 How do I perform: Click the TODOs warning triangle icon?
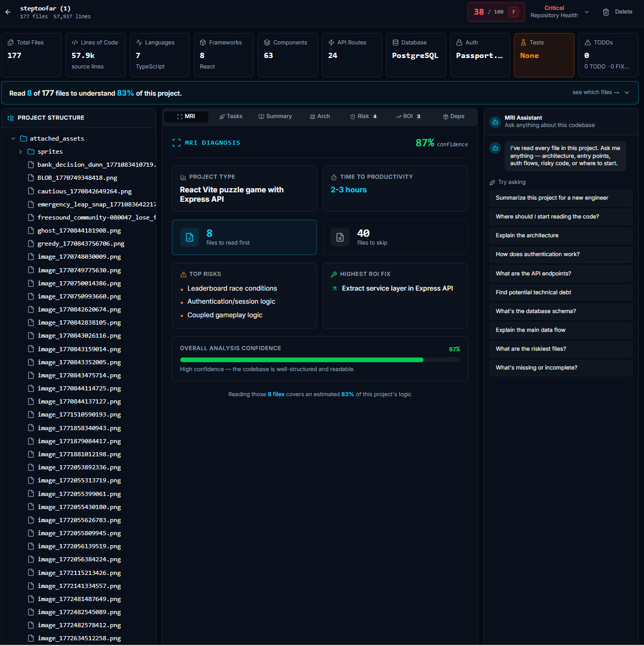point(588,42)
